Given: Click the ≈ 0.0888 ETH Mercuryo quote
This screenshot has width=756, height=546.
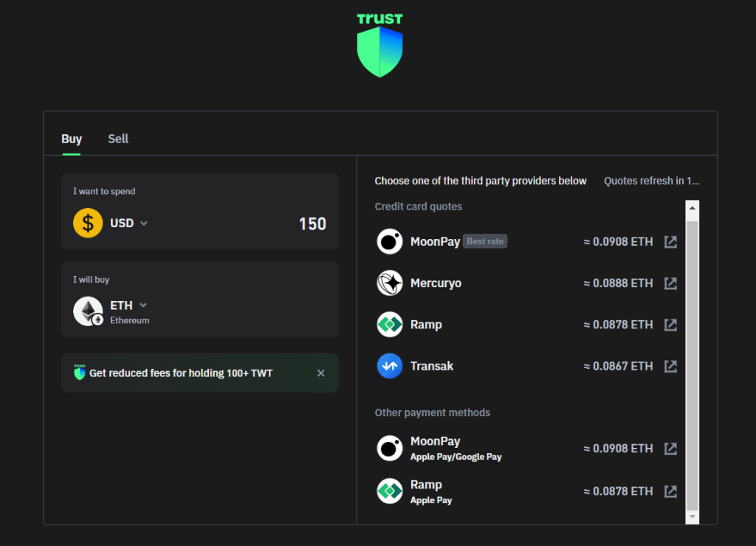Looking at the screenshot, I should click(x=618, y=283).
